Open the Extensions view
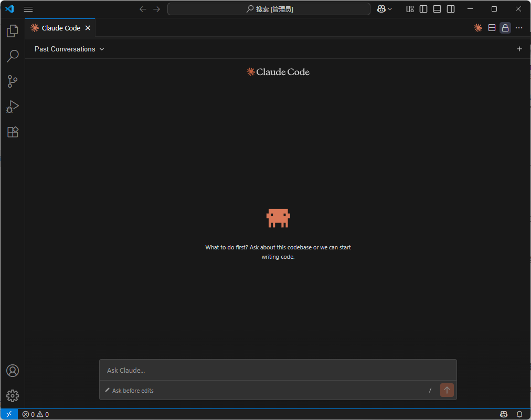The image size is (531, 420). pyautogui.click(x=13, y=132)
